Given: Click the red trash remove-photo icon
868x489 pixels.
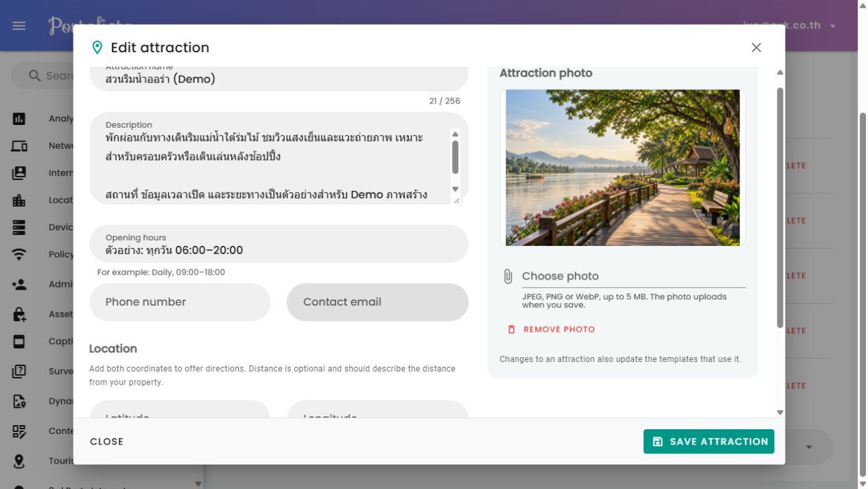Looking at the screenshot, I should pyautogui.click(x=511, y=330).
